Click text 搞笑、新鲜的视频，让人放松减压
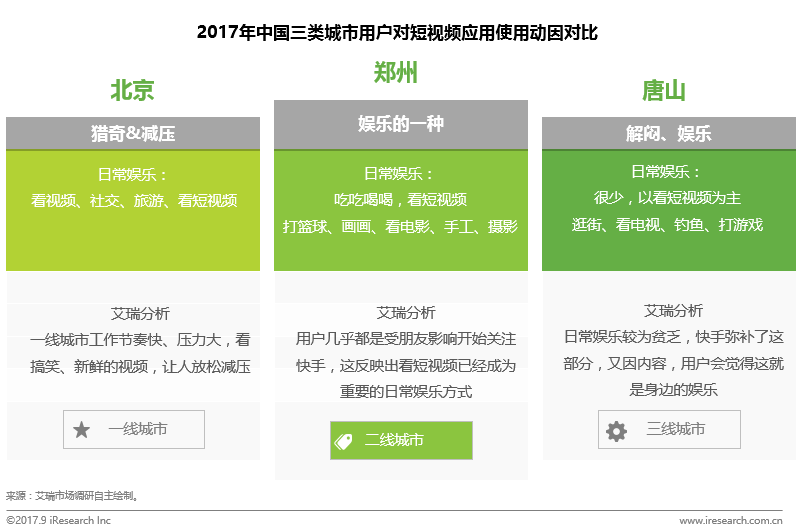Viewport: 800px width, 531px height. 140,366
